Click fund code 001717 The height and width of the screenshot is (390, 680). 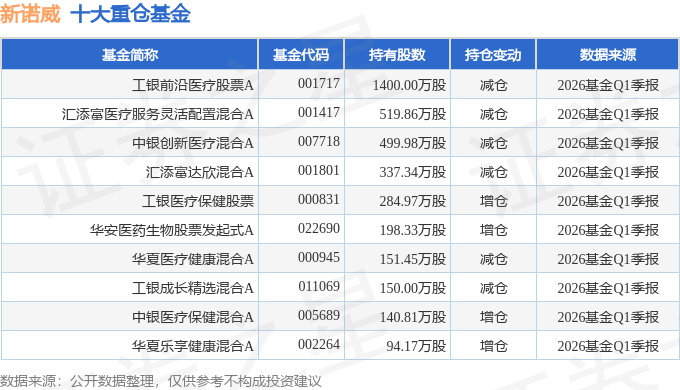click(319, 83)
